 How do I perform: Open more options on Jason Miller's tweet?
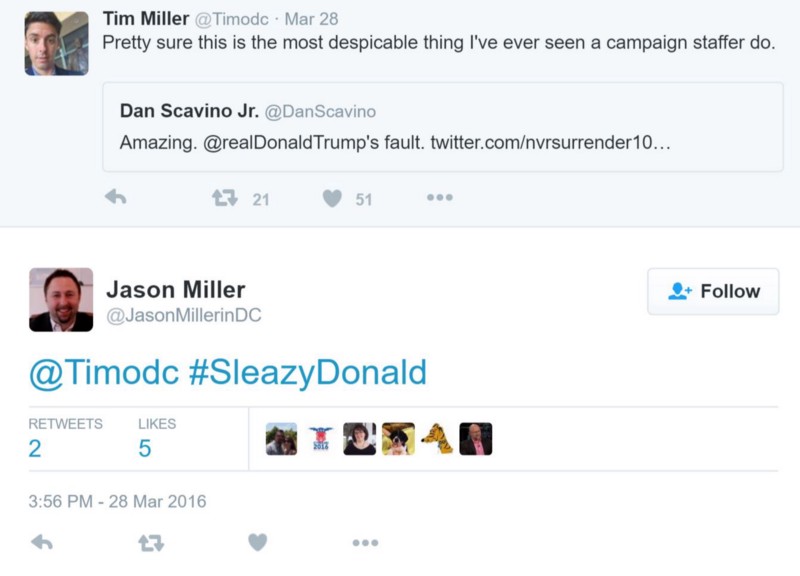[x=365, y=542]
